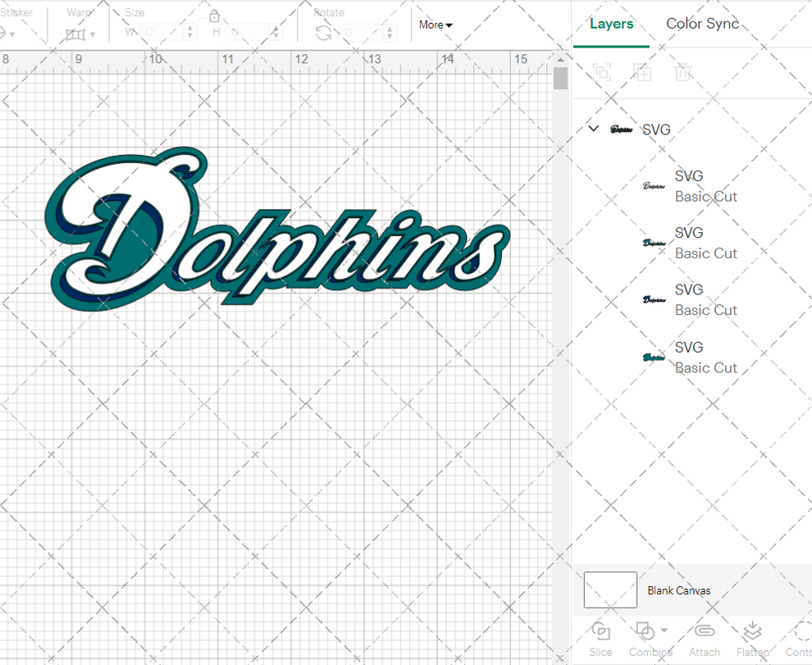This screenshot has height=665, width=812.
Task: Click the Combine icon
Action: [x=646, y=631]
